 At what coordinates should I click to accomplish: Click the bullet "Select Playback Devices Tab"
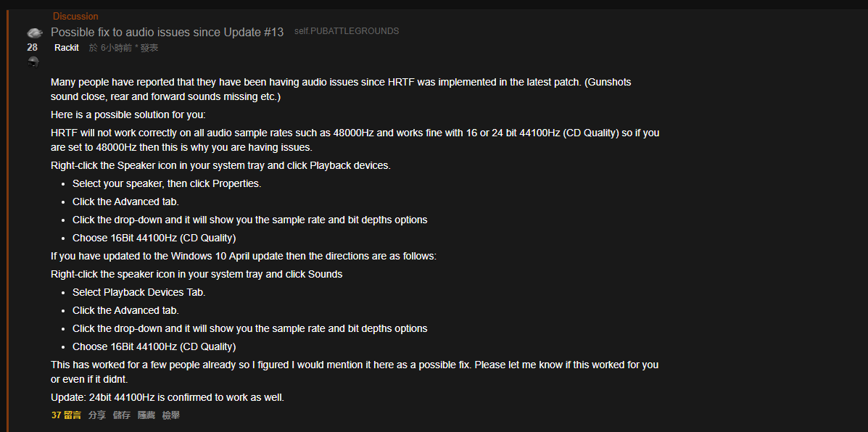coord(139,292)
